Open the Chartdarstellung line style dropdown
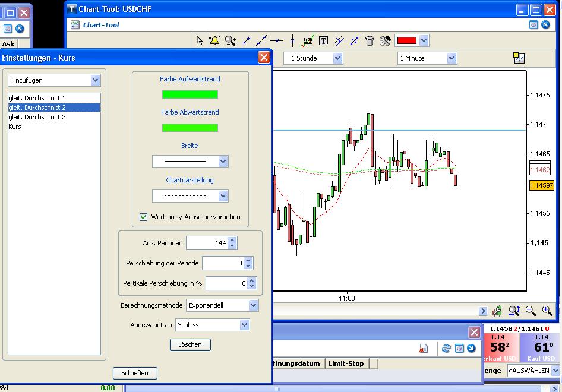This screenshot has width=562, height=392. (223, 196)
